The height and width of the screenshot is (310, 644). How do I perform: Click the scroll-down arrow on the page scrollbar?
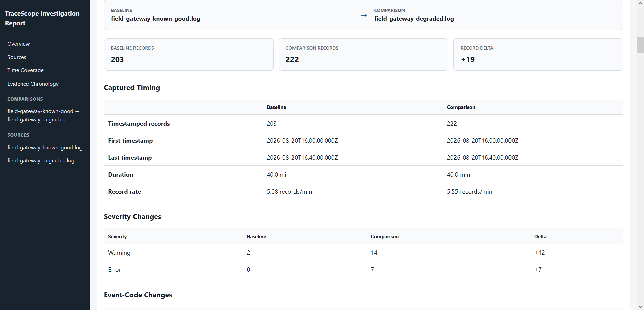click(640, 306)
